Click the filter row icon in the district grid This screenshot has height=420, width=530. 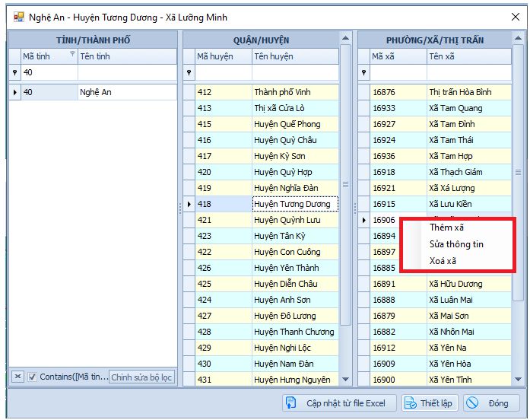(189, 72)
